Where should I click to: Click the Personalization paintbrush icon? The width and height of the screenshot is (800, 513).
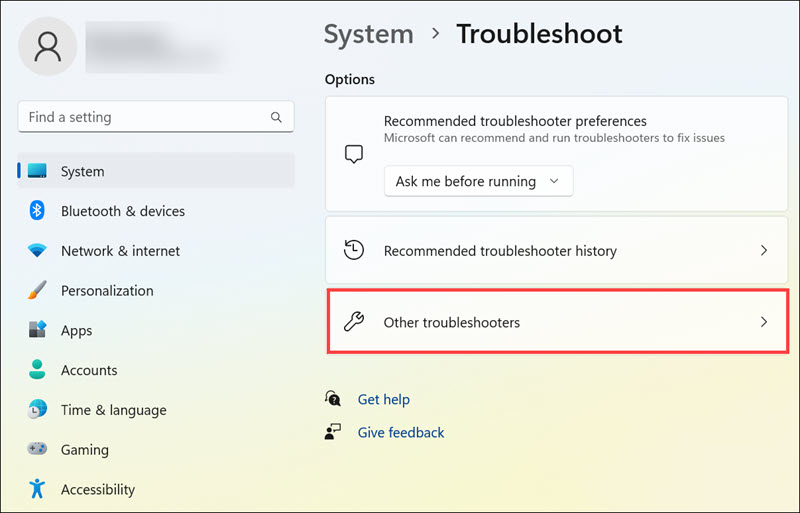(x=37, y=291)
